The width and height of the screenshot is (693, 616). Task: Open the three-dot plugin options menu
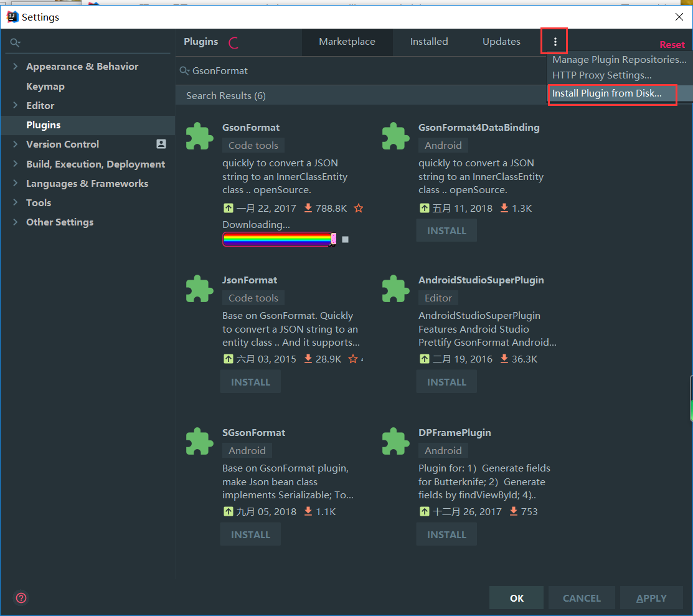tap(555, 42)
